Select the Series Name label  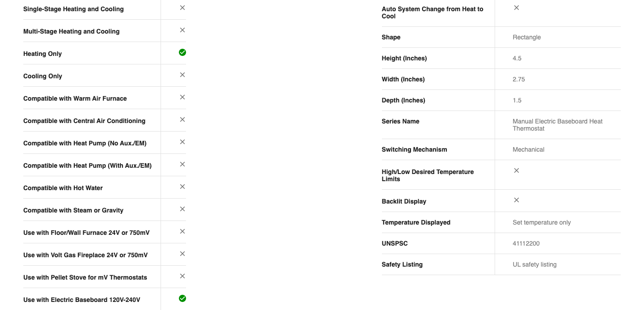coord(400,121)
